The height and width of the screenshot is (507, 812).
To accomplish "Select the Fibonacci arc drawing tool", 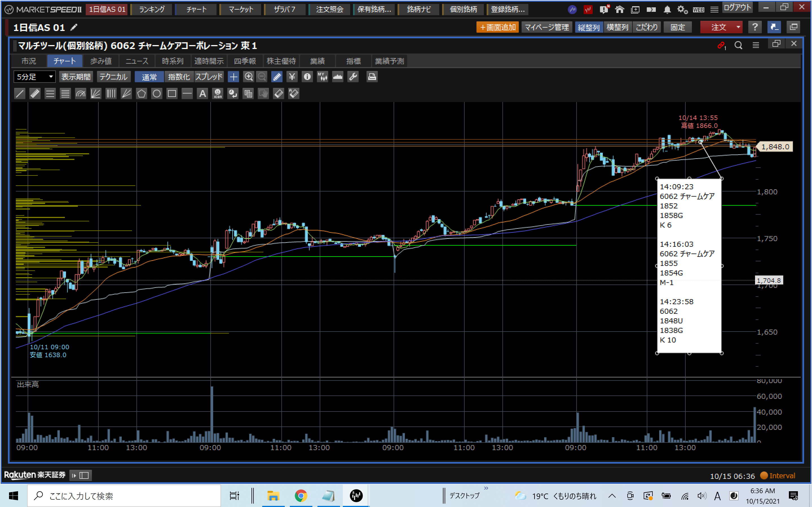I will tap(81, 94).
